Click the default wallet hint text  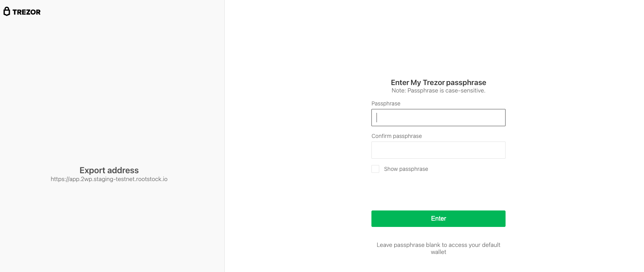point(438,248)
